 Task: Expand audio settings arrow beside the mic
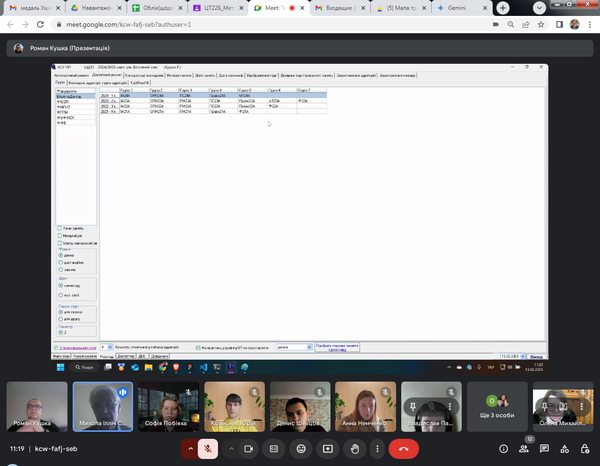coord(191,449)
